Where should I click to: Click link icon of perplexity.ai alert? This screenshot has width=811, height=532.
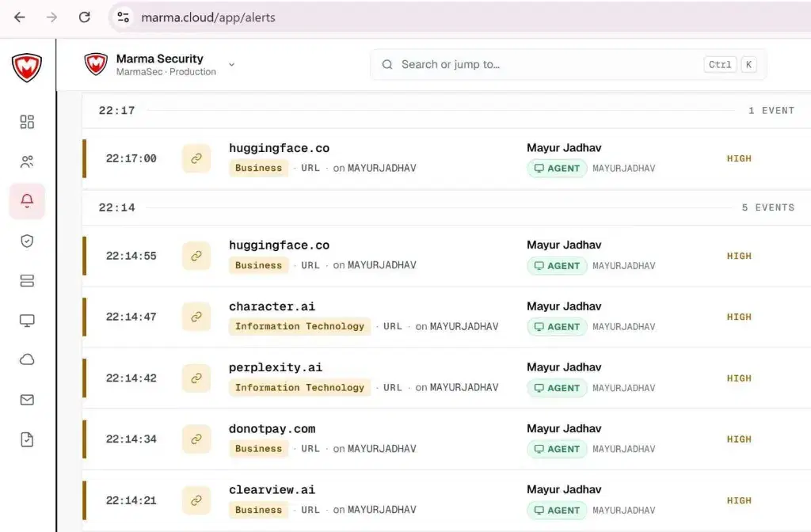pyautogui.click(x=196, y=378)
